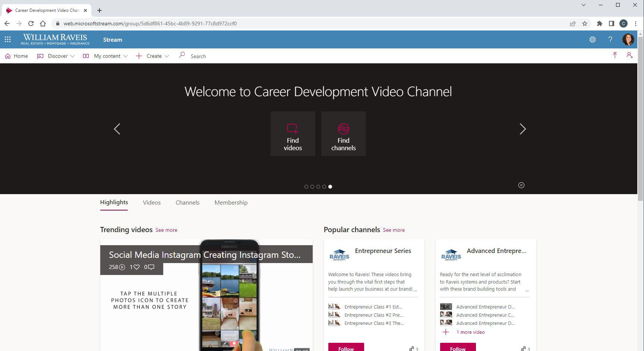Share this page from address bar
Screen dimensions: 644x351
click(x=573, y=23)
